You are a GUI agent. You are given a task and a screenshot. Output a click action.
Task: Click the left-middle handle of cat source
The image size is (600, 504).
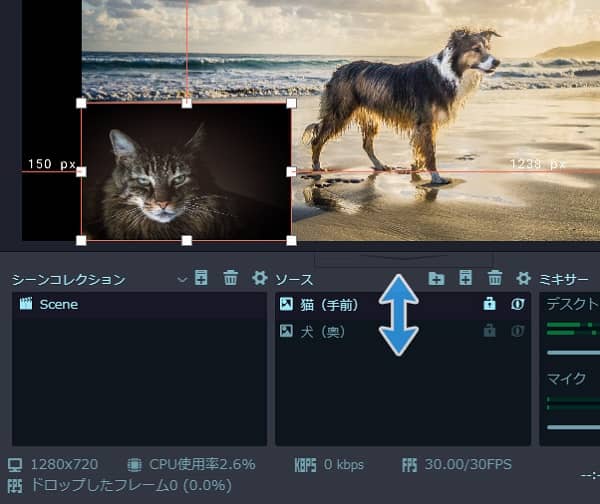tap(81, 172)
